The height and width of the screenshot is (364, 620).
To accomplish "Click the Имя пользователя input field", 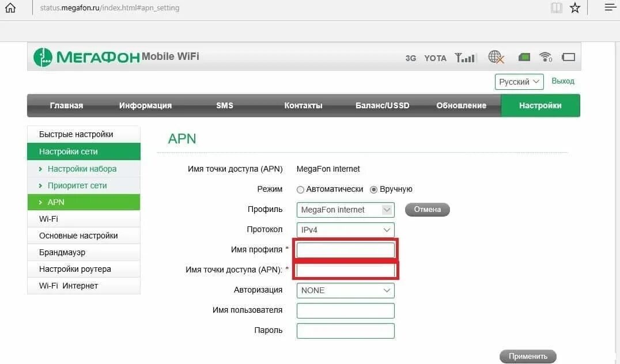I will point(346,310).
